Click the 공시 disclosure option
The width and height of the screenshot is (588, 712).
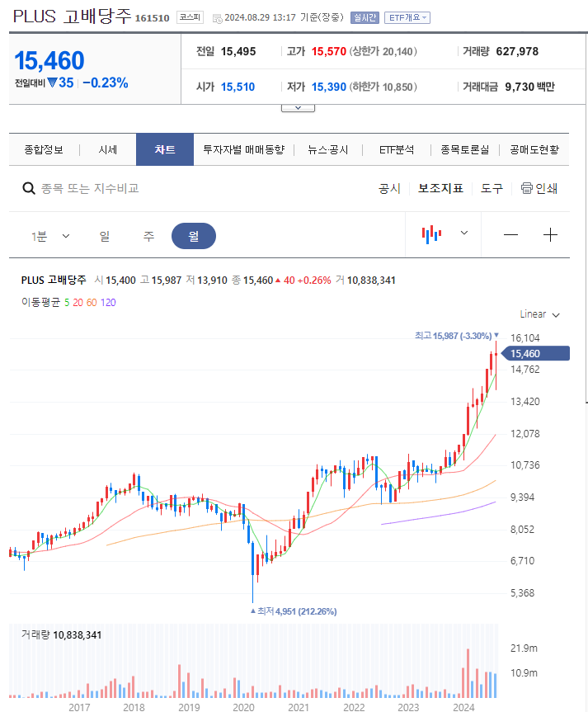(389, 188)
